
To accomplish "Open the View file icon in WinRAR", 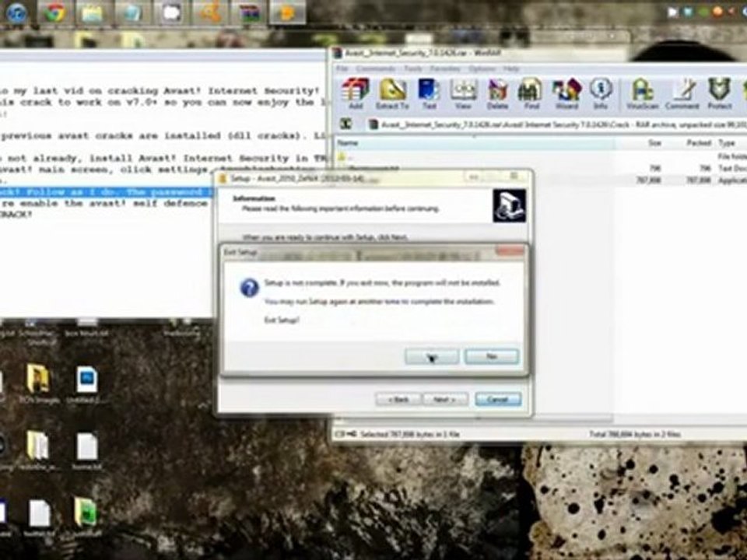I will [463, 93].
